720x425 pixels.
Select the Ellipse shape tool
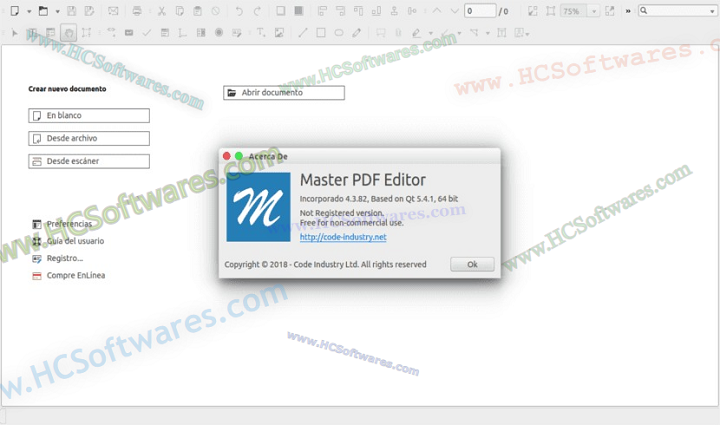point(339,32)
